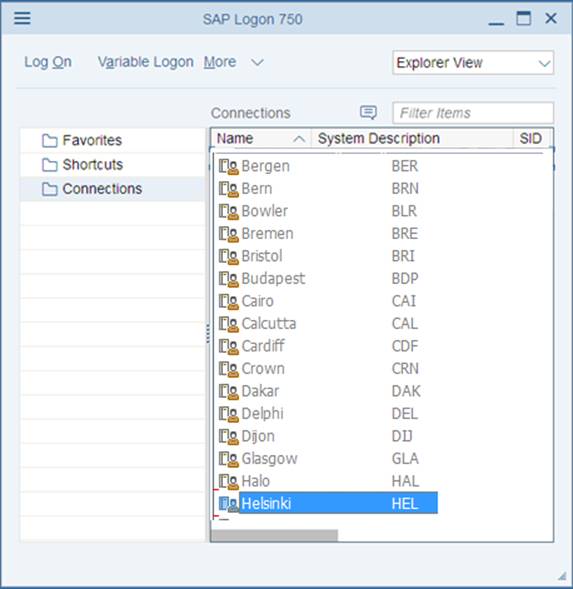
Task: Select the Bern entry name
Action: tap(257, 189)
